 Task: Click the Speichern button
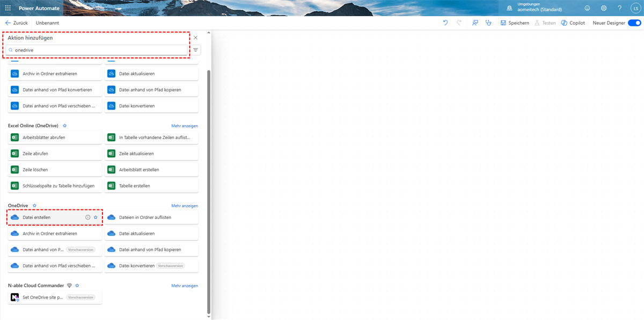click(x=515, y=23)
